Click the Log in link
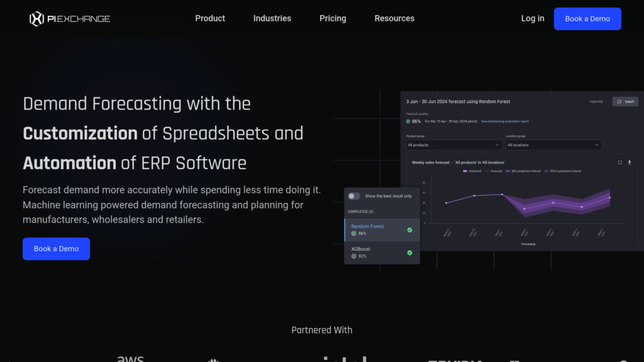Image resolution: width=644 pixels, height=362 pixels. [x=533, y=19]
